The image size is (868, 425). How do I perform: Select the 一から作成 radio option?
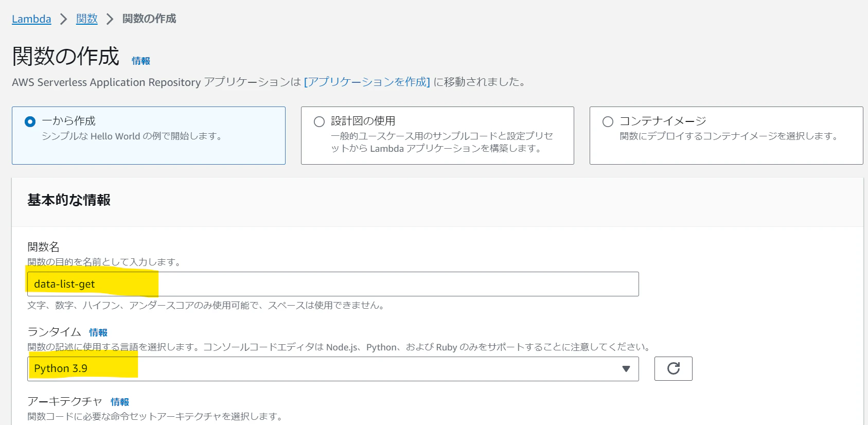pyautogui.click(x=30, y=121)
